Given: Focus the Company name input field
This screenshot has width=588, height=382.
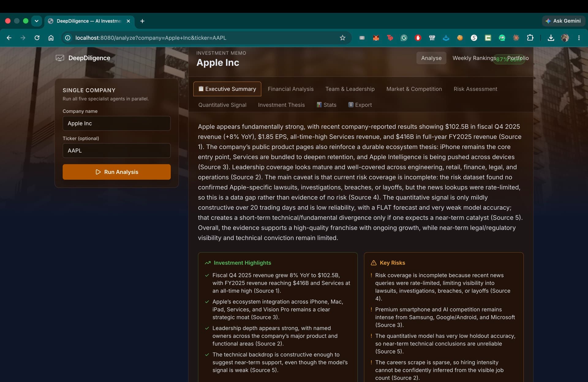Looking at the screenshot, I should click(117, 123).
